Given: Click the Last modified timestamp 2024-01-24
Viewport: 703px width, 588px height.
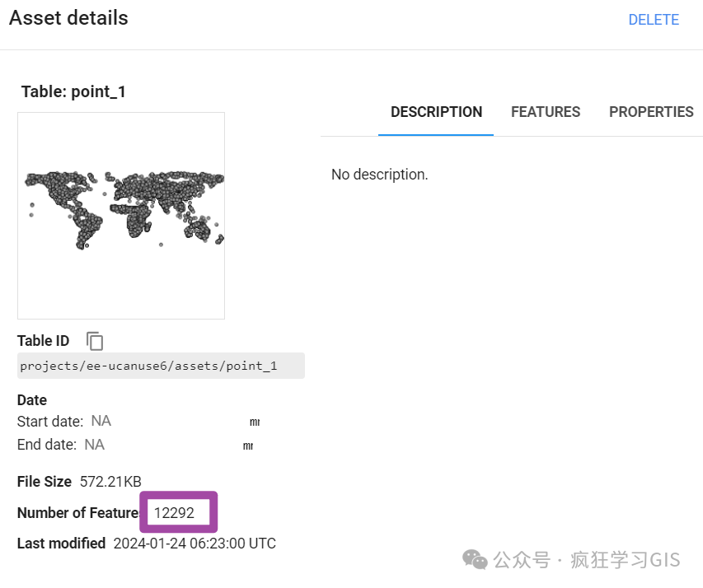Looking at the screenshot, I should 194,544.
